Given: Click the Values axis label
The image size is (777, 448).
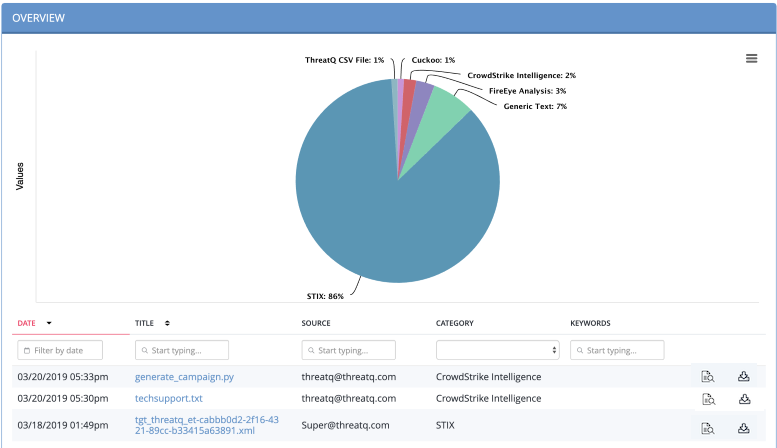Looking at the screenshot, I should (20, 176).
